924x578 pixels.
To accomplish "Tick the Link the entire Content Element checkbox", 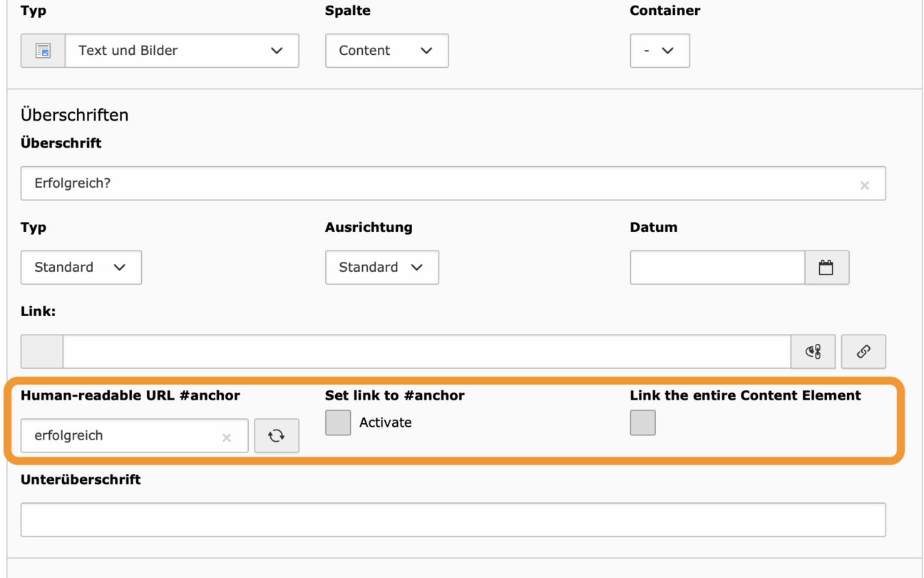I will pyautogui.click(x=643, y=422).
